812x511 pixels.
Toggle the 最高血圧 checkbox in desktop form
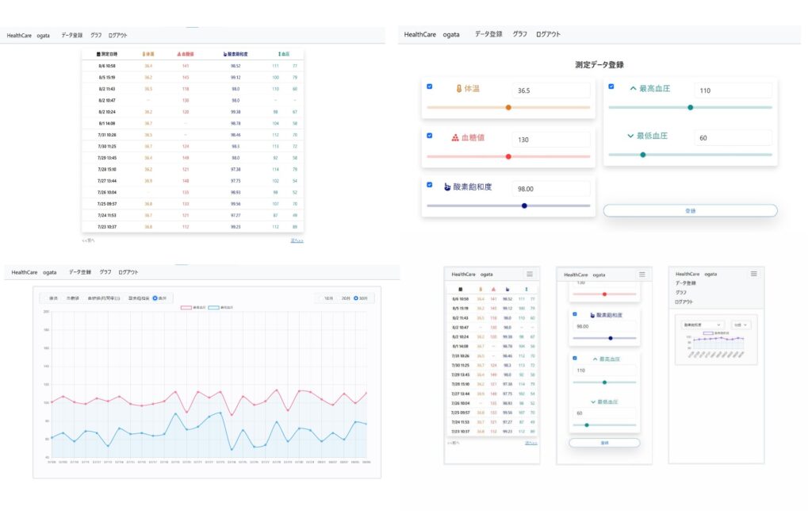point(611,86)
